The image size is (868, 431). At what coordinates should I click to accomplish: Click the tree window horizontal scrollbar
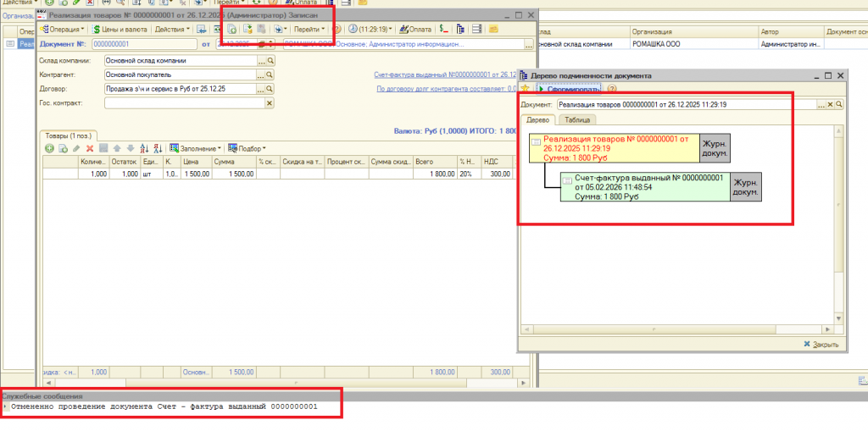[677, 329]
